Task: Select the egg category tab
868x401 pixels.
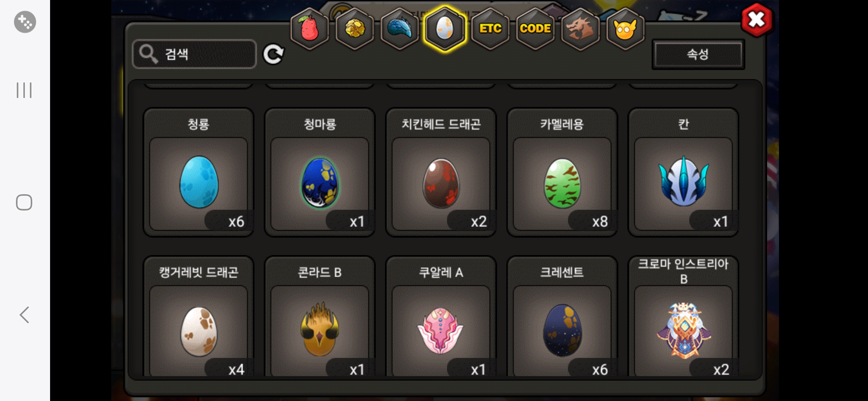Action: [445, 29]
